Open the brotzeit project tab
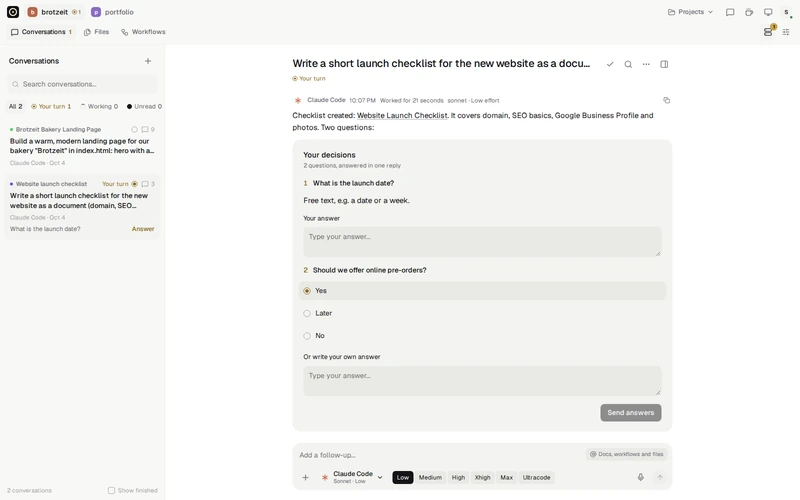Viewport: 800px width, 500px height. click(x=54, y=12)
